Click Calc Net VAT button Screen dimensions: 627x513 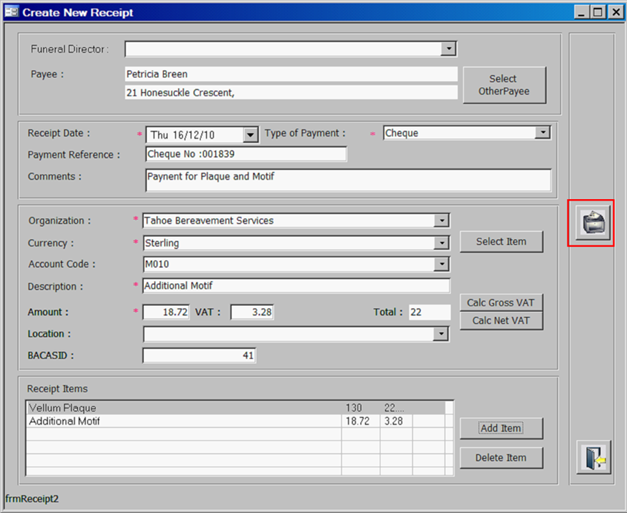tap(501, 321)
